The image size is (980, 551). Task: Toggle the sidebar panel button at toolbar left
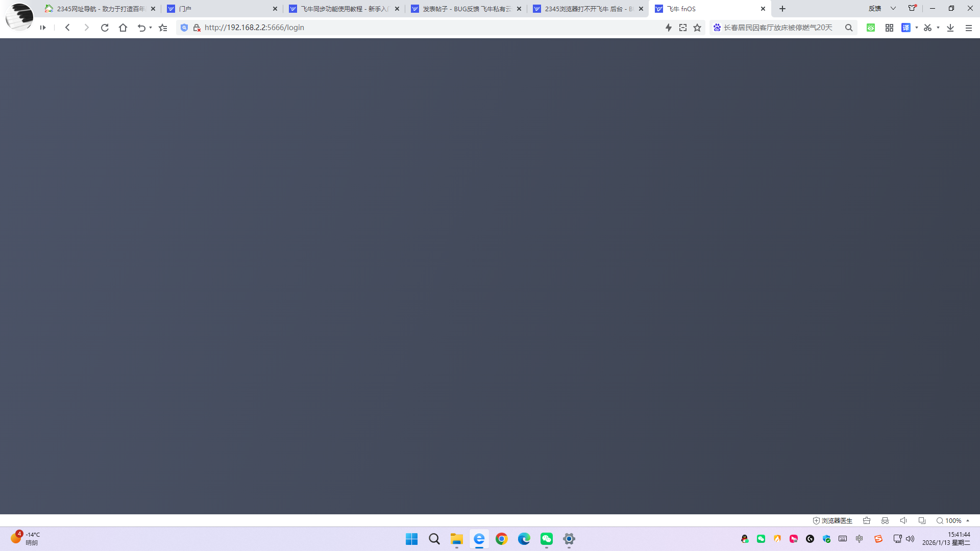tap(43, 28)
